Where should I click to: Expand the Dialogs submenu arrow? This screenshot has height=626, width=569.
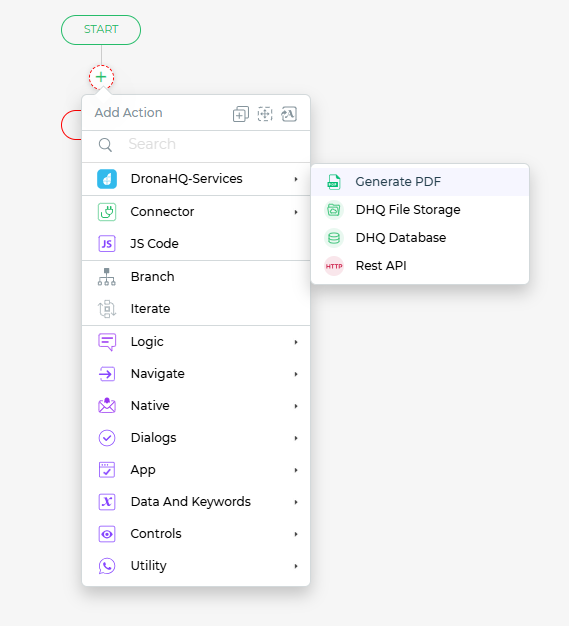click(x=296, y=438)
